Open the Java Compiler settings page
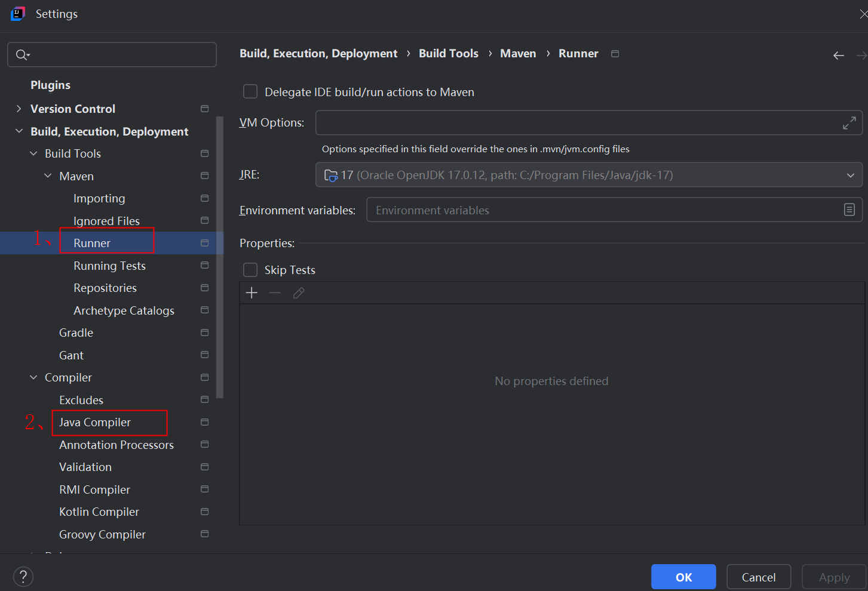Image resolution: width=868 pixels, height=591 pixels. [94, 422]
